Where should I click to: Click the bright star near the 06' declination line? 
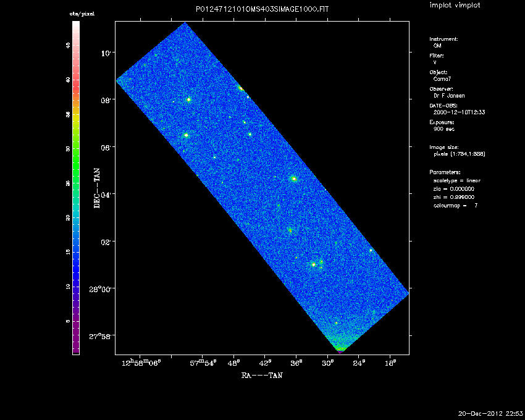tap(186, 135)
